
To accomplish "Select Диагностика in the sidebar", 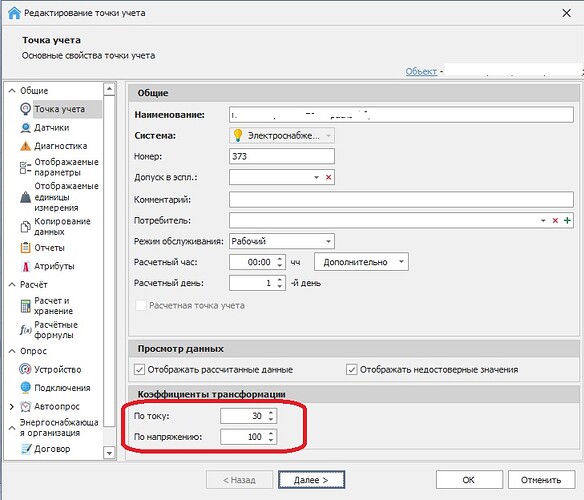I will 61,146.
